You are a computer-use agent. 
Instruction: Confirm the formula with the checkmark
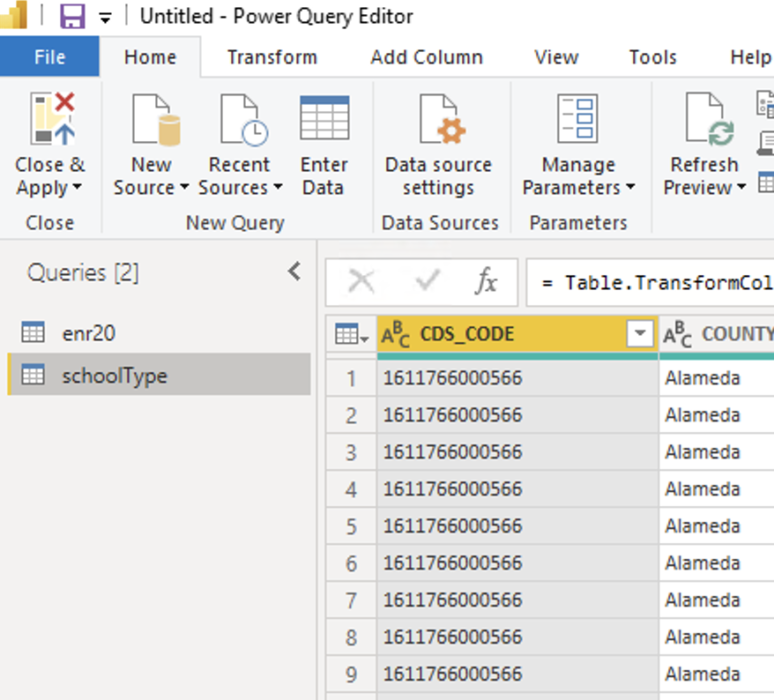[x=427, y=281]
